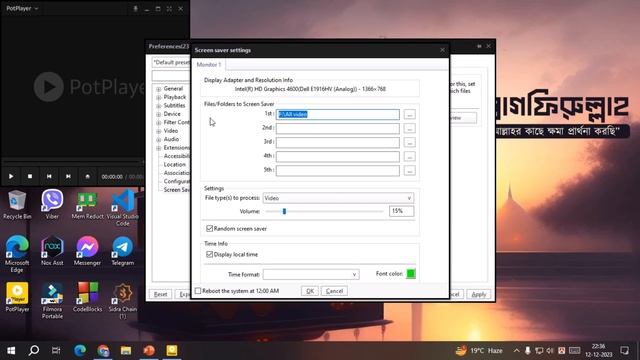Screen dimensions: 640x360
Task: Open Sidra Chain desktop shortcut
Action: click(122, 300)
